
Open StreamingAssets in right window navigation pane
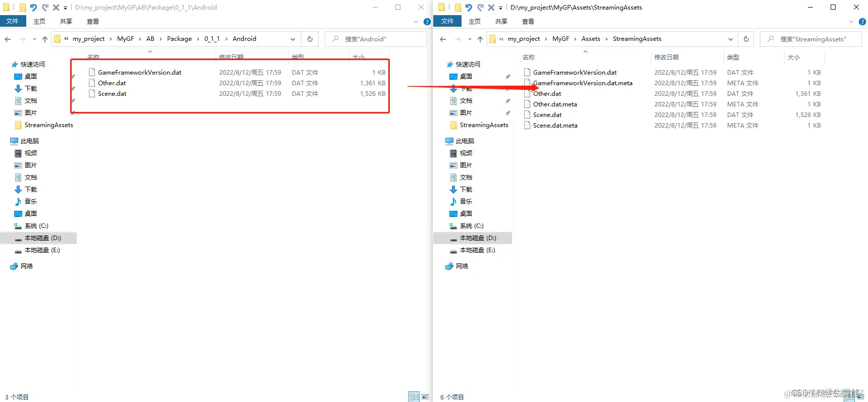point(484,125)
